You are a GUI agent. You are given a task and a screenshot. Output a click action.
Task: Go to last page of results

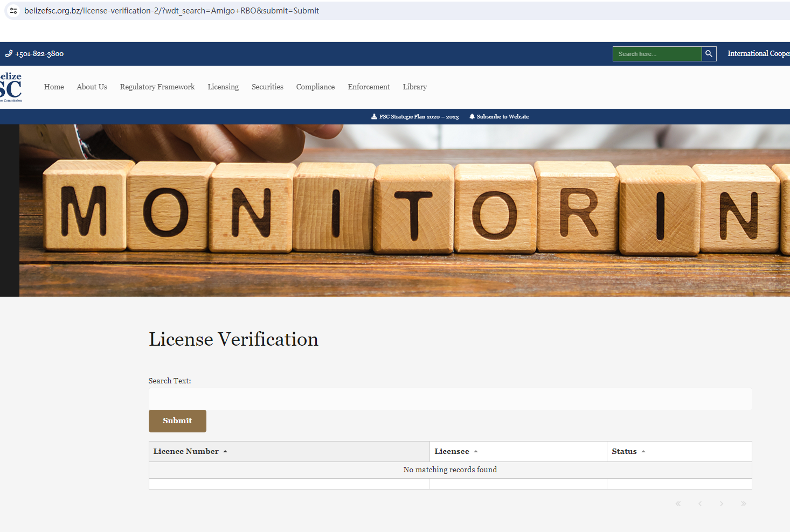coord(744,504)
